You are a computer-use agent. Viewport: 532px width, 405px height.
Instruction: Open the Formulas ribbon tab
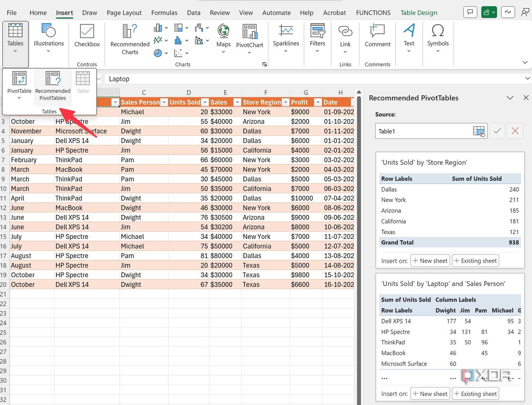coord(164,13)
